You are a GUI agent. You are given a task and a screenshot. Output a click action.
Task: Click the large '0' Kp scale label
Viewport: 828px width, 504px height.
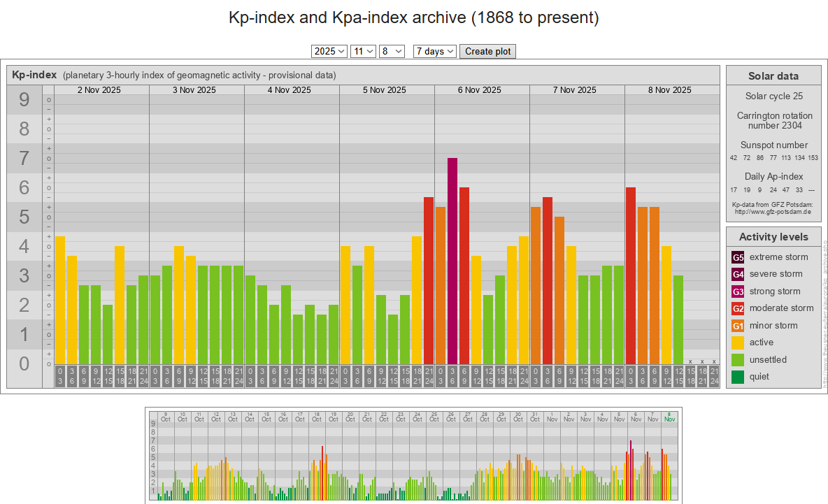(x=24, y=363)
